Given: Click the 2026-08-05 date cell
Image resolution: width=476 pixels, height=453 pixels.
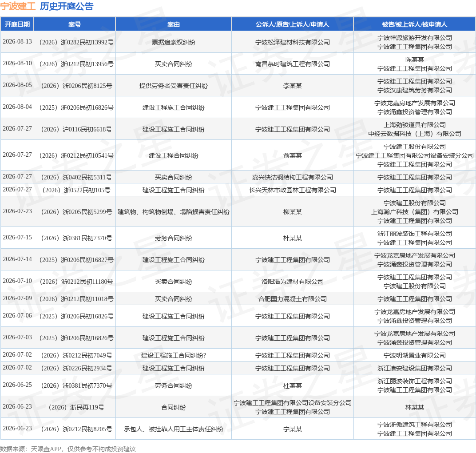Looking at the screenshot, I should 17,85.
